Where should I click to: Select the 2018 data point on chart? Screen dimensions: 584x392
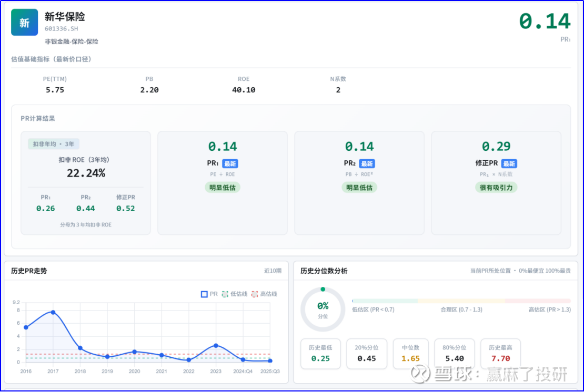(x=80, y=348)
